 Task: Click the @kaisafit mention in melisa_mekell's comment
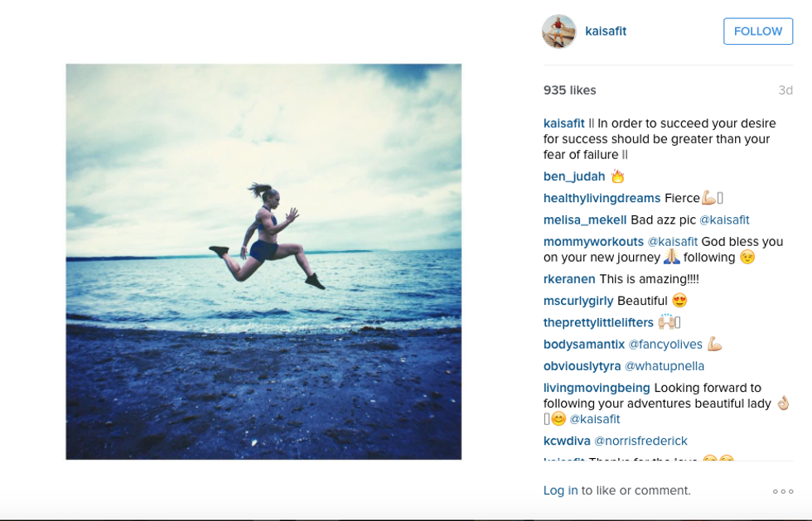coord(724,219)
